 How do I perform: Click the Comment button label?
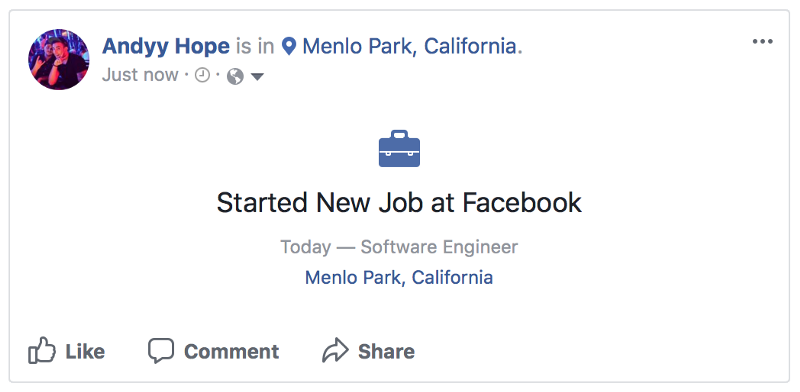pyautogui.click(x=232, y=352)
